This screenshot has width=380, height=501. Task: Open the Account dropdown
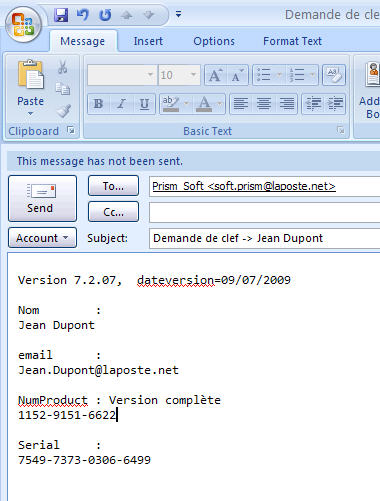click(x=43, y=238)
